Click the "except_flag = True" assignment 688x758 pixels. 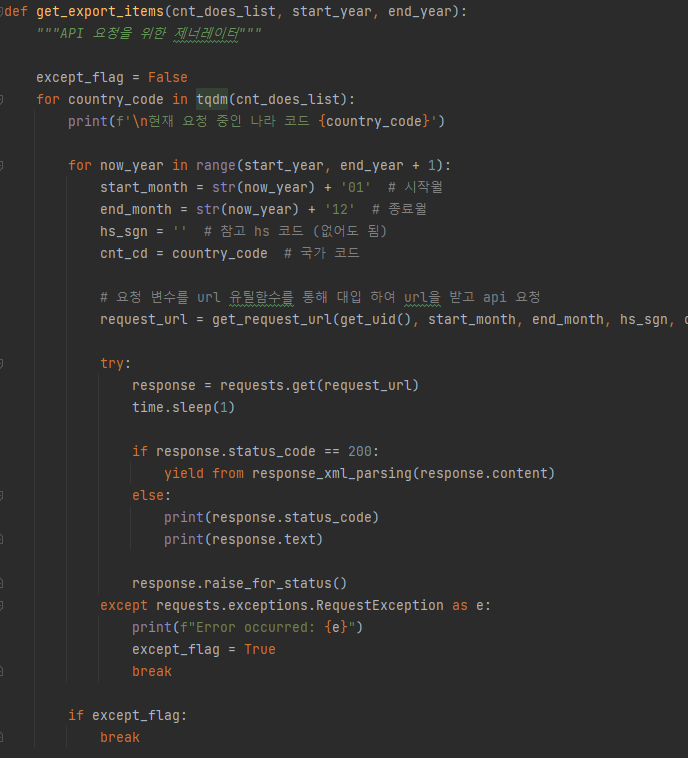click(x=204, y=649)
